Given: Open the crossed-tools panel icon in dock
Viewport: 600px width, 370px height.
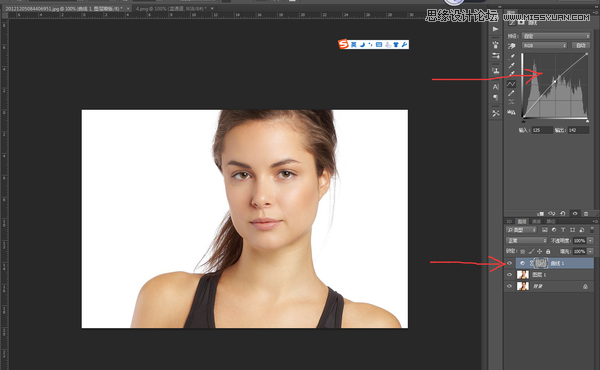Looking at the screenshot, I should [496, 113].
